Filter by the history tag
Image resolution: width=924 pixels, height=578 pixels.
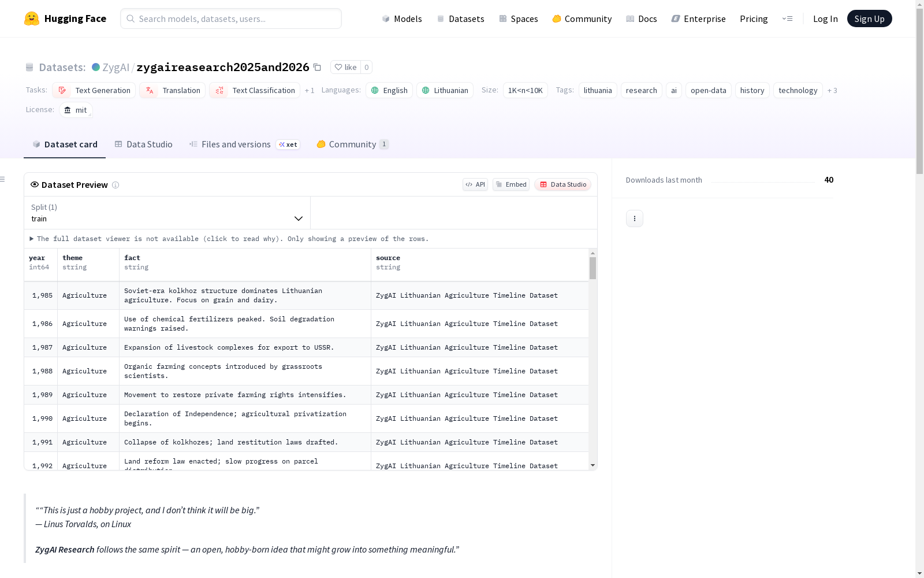(x=752, y=90)
